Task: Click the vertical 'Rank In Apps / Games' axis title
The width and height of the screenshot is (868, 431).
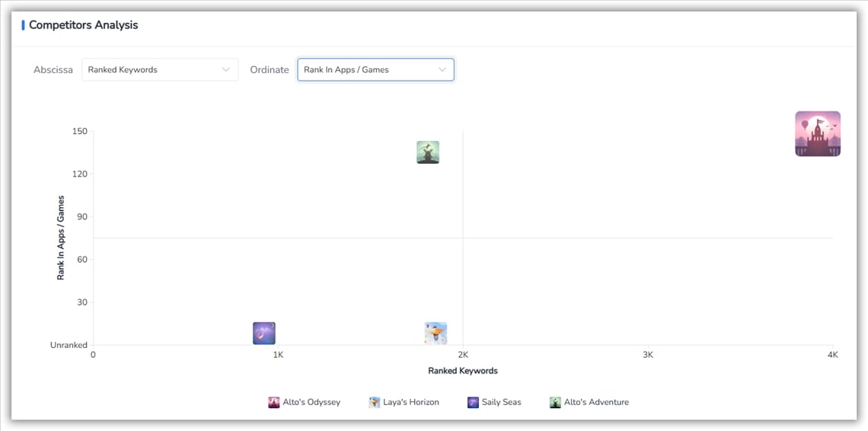Action: click(61, 238)
